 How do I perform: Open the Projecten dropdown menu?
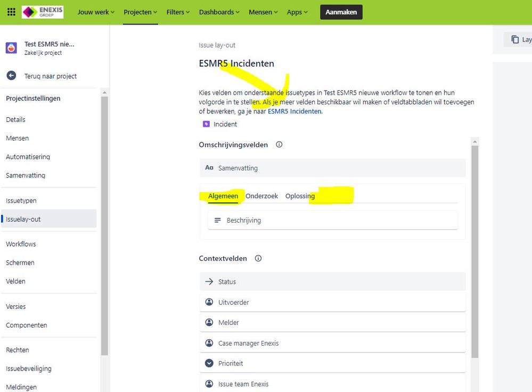(x=141, y=12)
